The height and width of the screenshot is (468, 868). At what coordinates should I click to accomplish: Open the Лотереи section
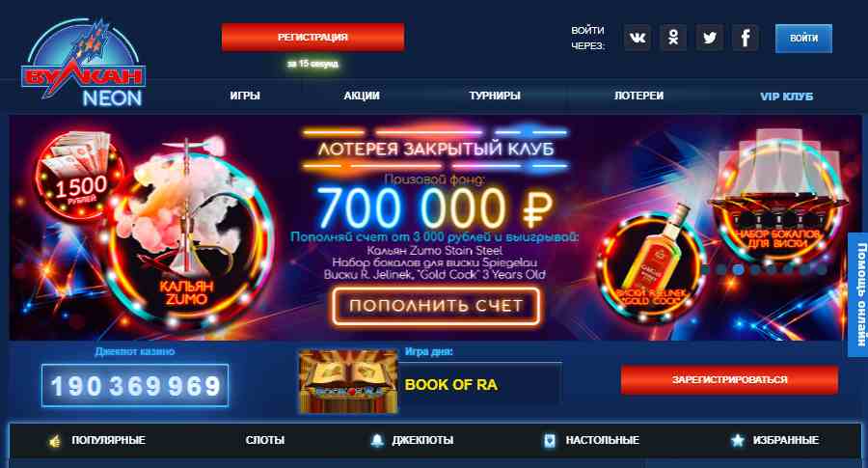tap(638, 96)
